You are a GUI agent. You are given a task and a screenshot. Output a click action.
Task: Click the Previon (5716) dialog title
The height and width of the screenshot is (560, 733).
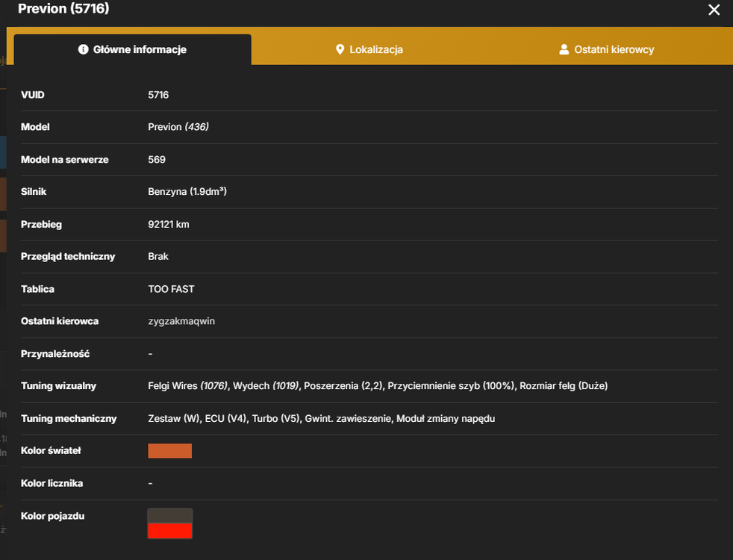[63, 8]
